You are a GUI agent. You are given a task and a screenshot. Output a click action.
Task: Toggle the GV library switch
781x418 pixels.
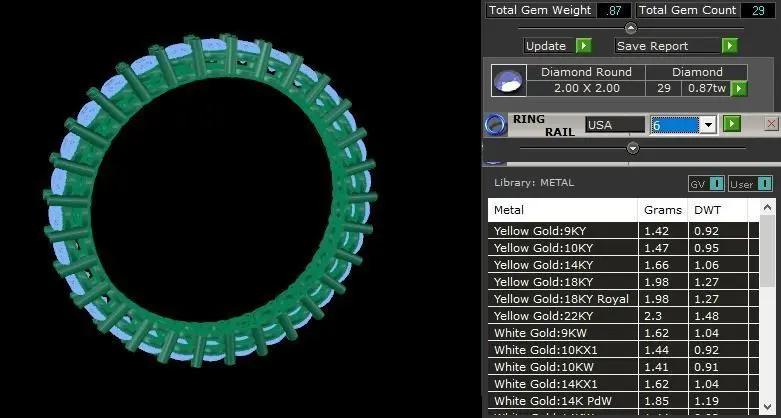tap(705, 184)
